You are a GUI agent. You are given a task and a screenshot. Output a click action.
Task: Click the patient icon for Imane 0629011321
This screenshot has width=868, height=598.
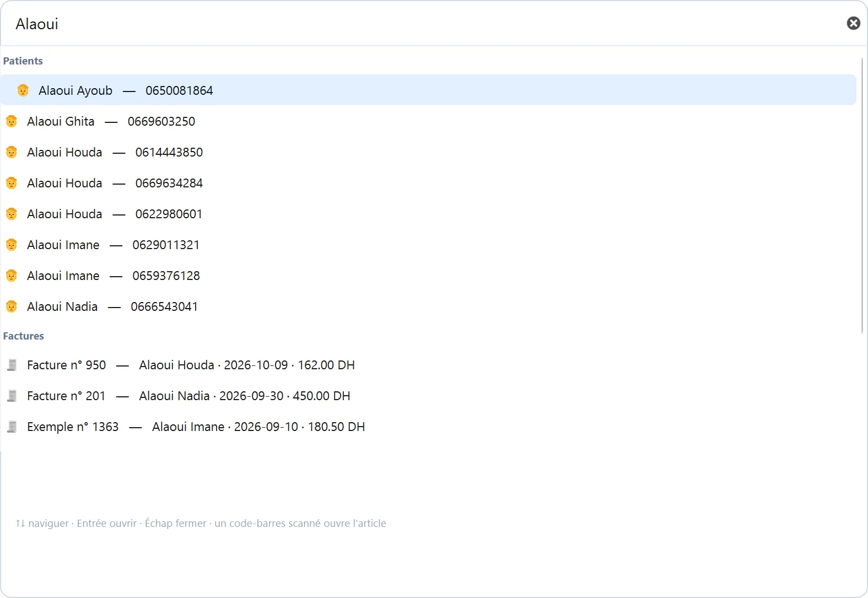click(12, 245)
